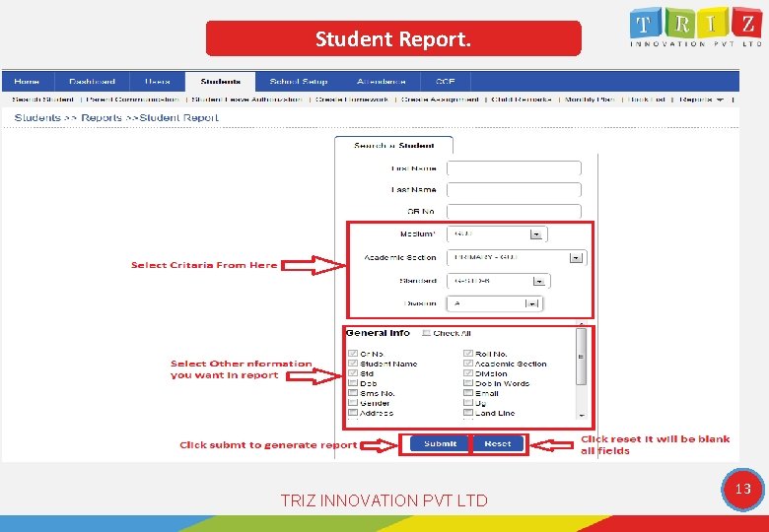Open the Medium dropdown
This screenshot has height=532, width=769.
(497, 234)
